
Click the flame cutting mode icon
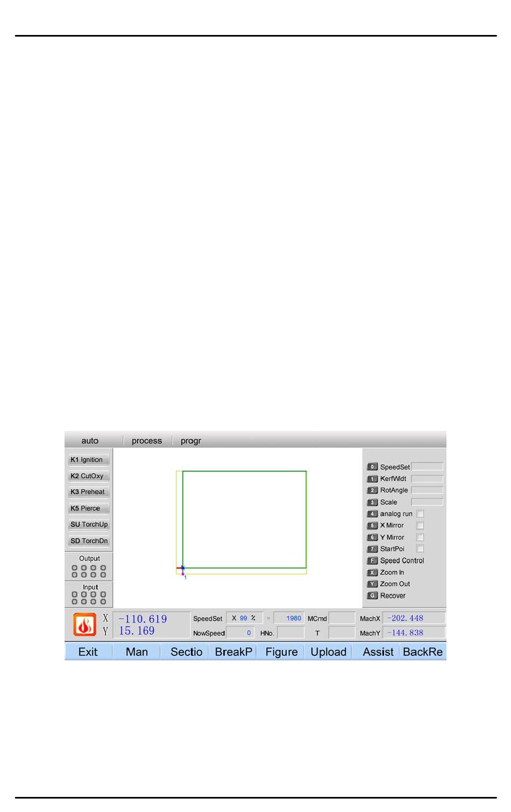tap(85, 625)
